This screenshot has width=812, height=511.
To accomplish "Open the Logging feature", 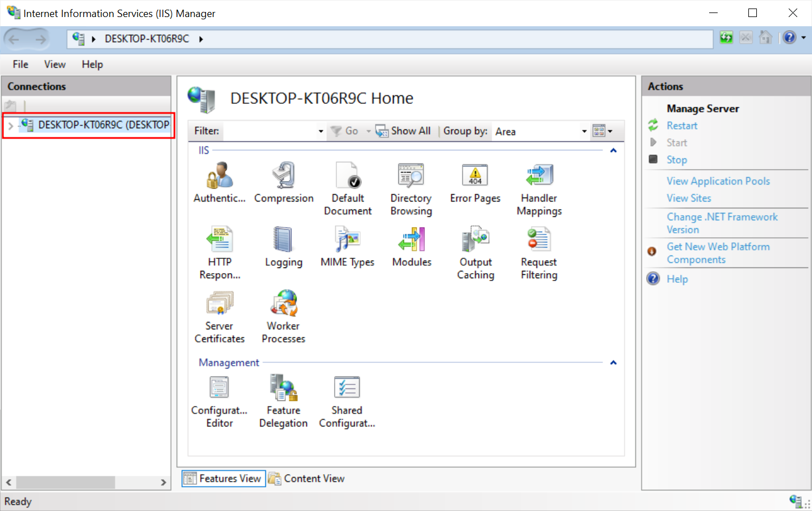I will pos(284,247).
